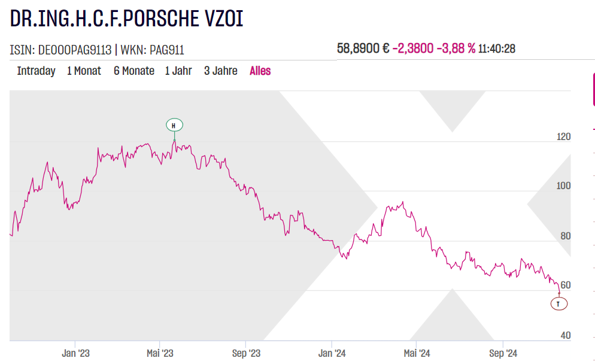Show the 6 Monate chart period
Image resolution: width=595 pixels, height=364 pixels.
point(134,71)
